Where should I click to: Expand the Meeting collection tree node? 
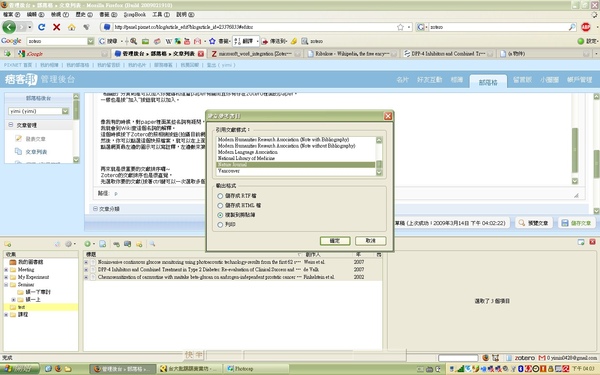[6, 270]
